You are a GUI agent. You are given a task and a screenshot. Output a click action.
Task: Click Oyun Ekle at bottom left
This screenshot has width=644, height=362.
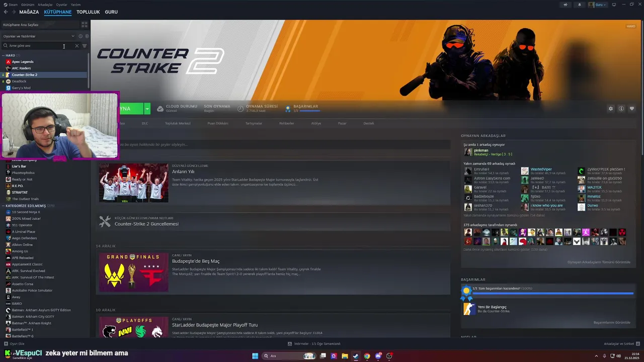[14, 344]
